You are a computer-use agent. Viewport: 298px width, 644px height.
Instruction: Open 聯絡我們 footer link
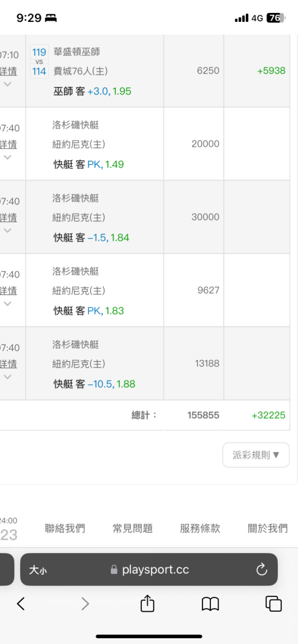point(65,528)
